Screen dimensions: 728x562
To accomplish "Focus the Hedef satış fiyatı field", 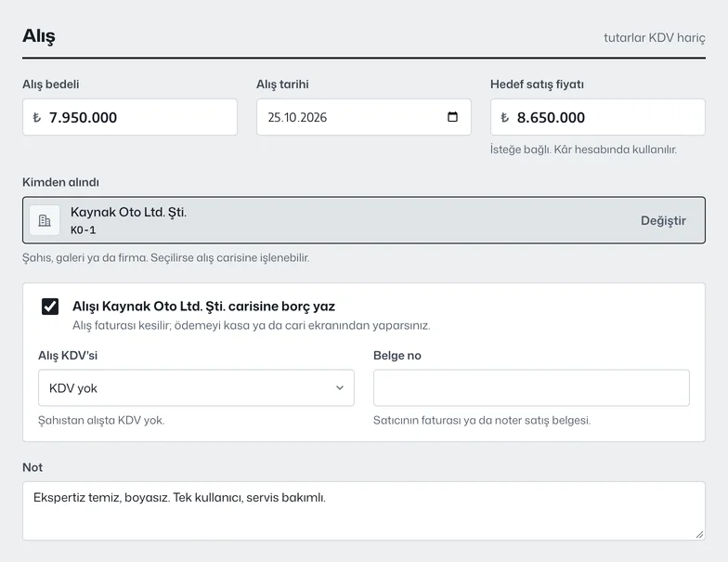I will click(x=598, y=117).
